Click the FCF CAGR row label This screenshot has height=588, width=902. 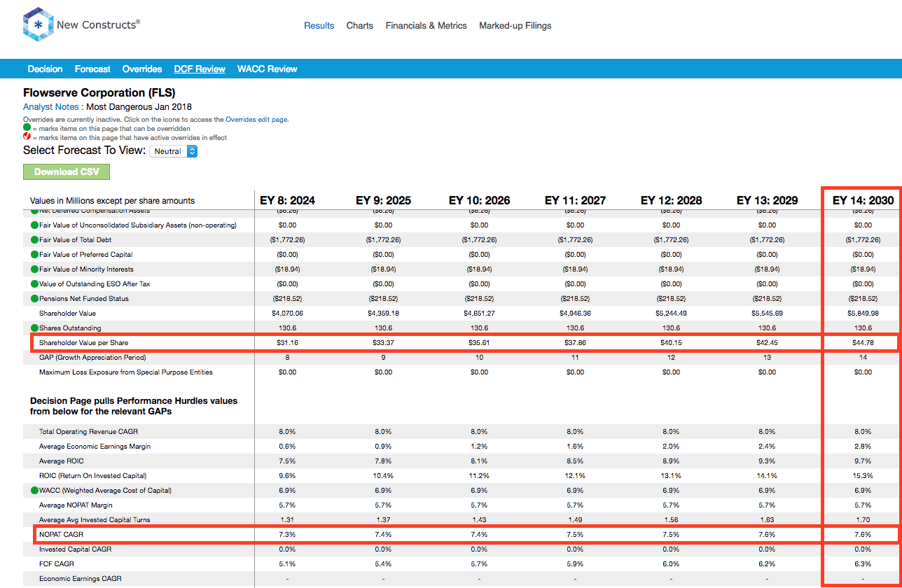click(x=57, y=564)
